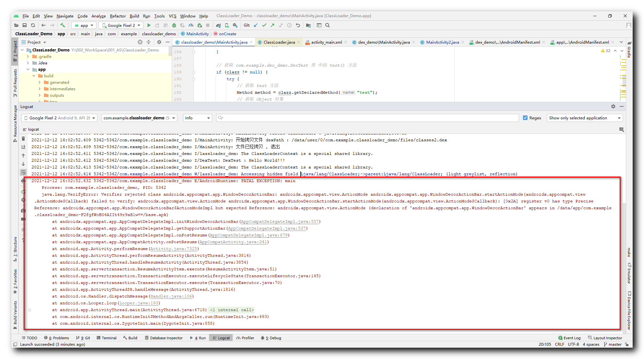Click scroll to end logcat icon
Screen dimensions: 644x359
click(x=23, y=147)
